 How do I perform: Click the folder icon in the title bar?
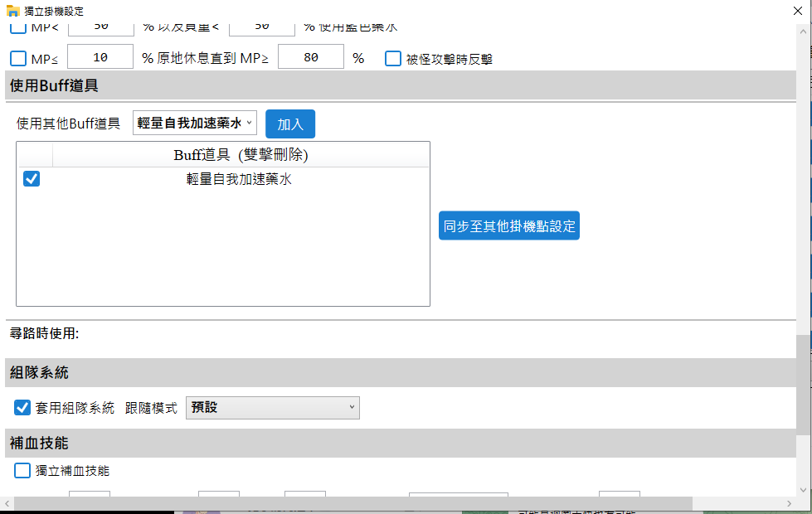coord(13,11)
